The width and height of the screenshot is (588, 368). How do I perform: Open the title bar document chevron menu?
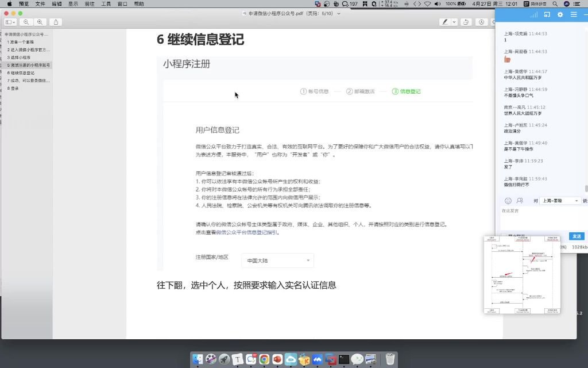click(339, 14)
